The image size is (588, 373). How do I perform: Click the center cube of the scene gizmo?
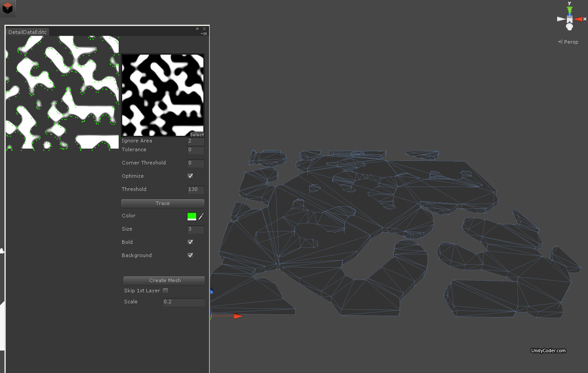[x=569, y=19]
